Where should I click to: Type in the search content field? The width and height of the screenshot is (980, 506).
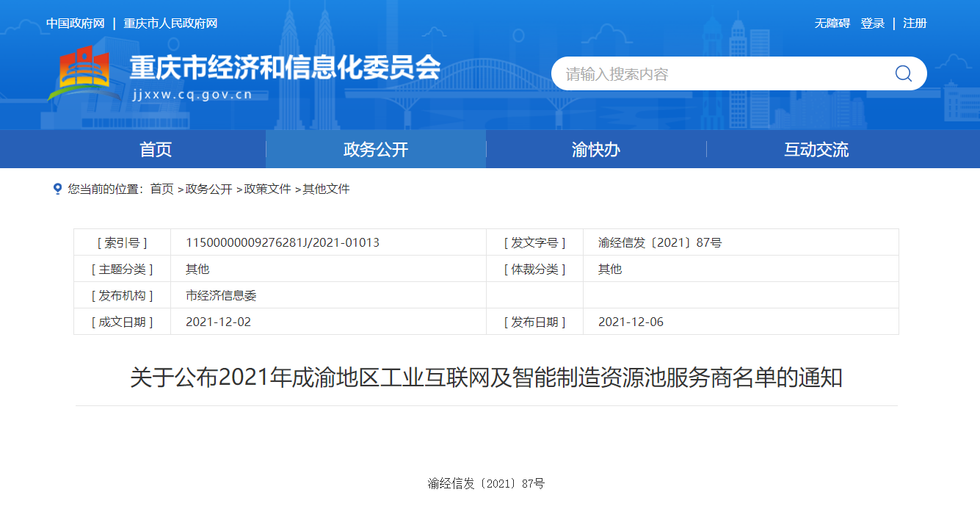click(x=719, y=74)
